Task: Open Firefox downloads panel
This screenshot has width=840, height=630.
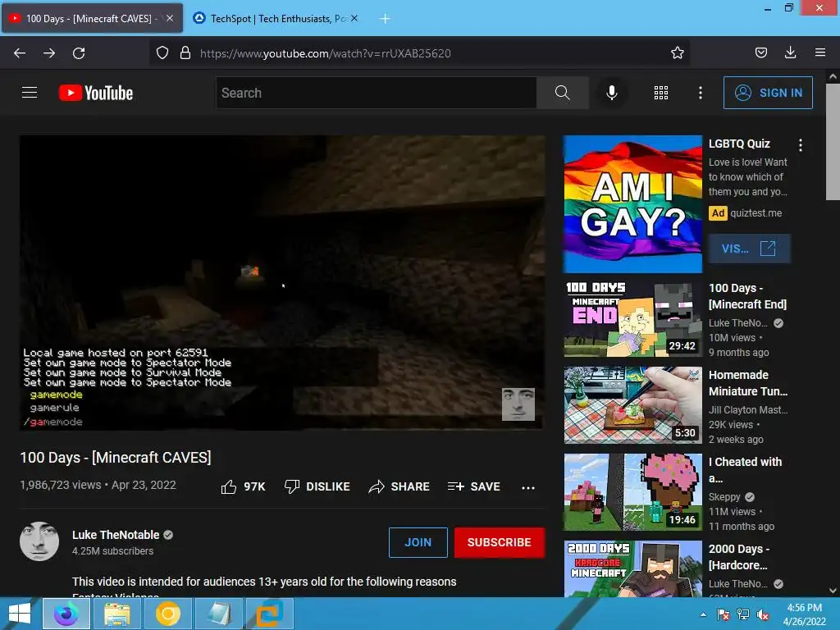Action: (x=790, y=53)
